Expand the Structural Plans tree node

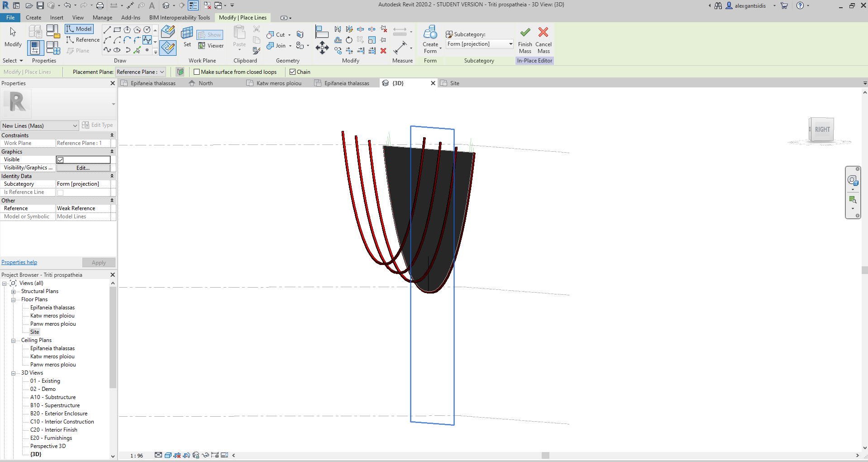[14, 291]
